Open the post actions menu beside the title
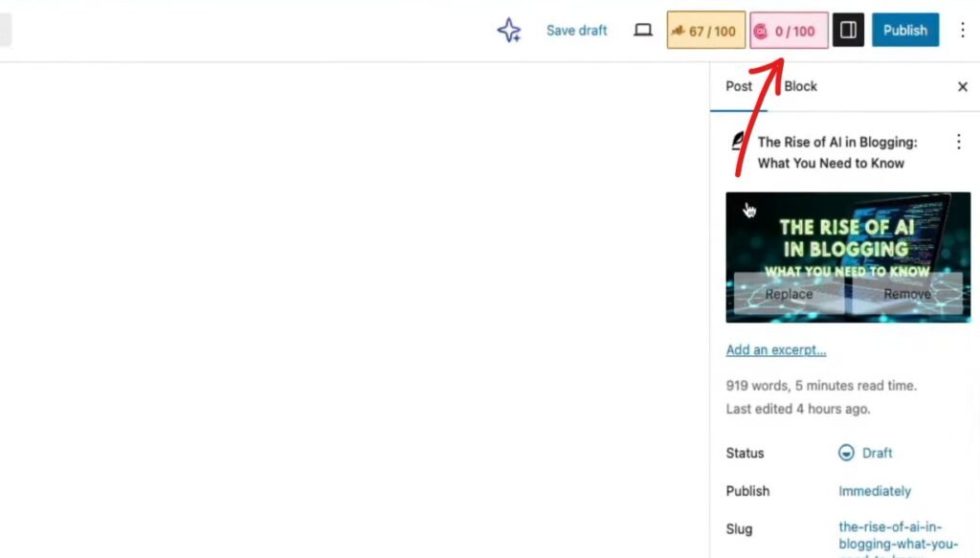 click(x=959, y=143)
